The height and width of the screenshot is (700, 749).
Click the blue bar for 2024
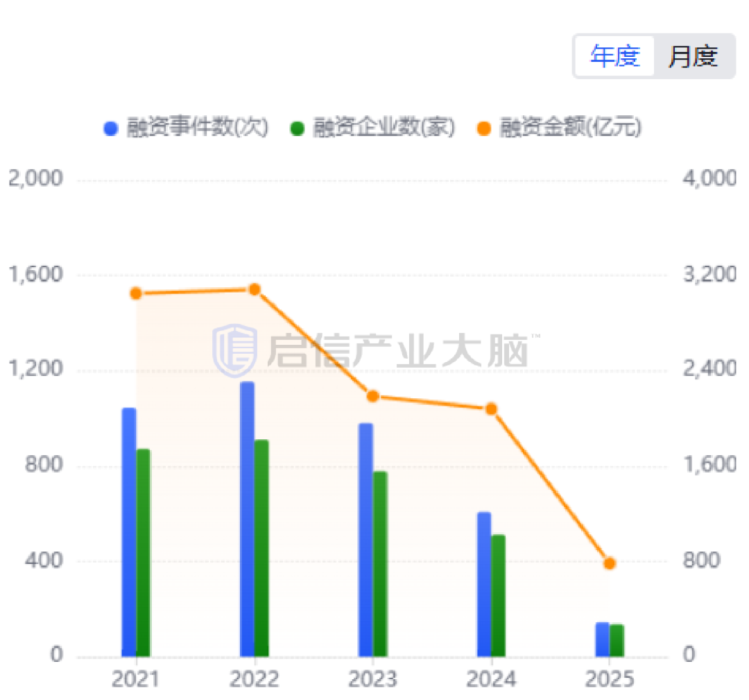484,584
